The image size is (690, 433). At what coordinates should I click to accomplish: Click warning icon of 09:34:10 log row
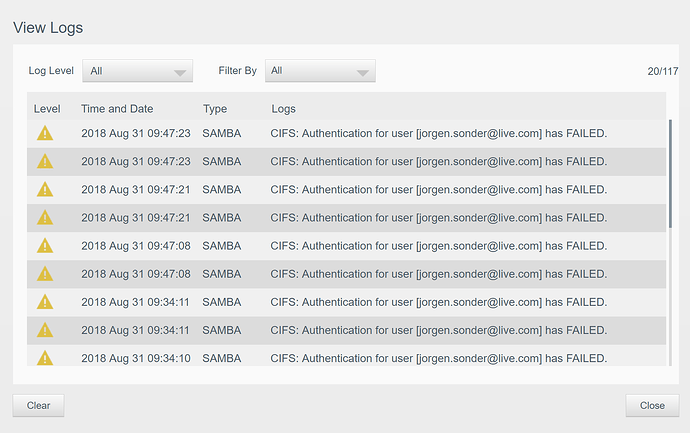(x=45, y=358)
